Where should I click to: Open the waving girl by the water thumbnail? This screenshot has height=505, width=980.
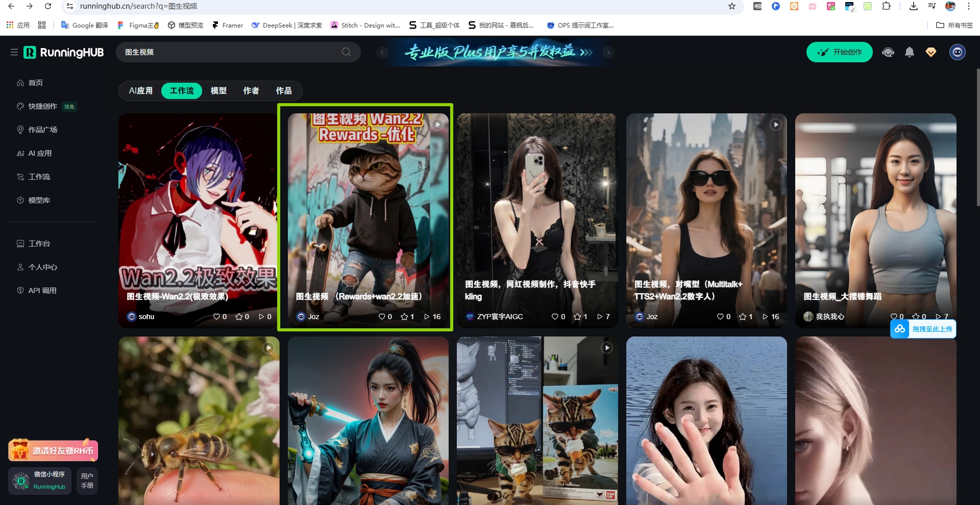(706, 421)
